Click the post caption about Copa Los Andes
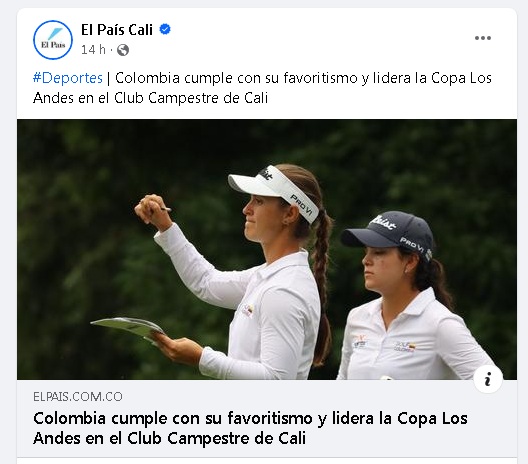The image size is (528, 464). coord(262,88)
